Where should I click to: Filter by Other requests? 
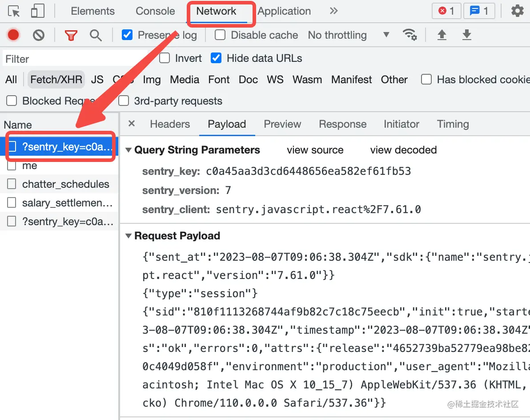coord(394,80)
